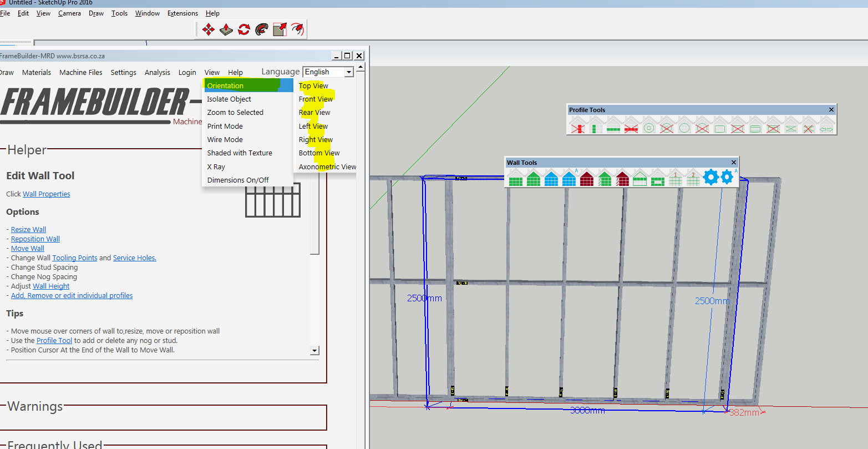Viewport: 868px width, 449px height.
Task: Open SketchUp Tools menu
Action: 119,13
